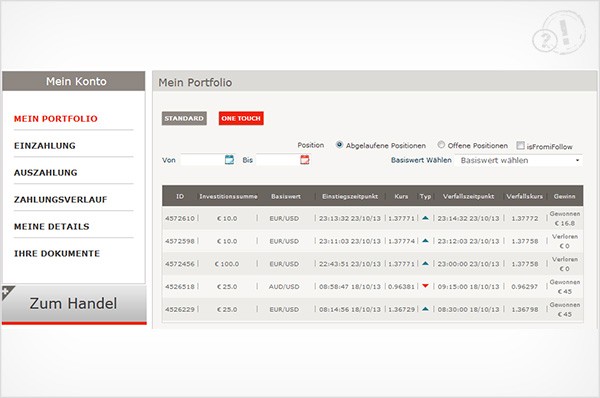Click up arrow type icon in row 4572598
This screenshot has width=600, height=398.
(x=425, y=241)
